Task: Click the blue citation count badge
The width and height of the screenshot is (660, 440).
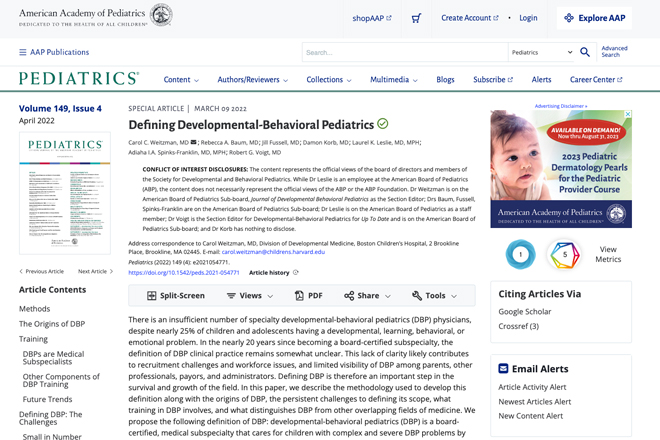Action: point(521,254)
